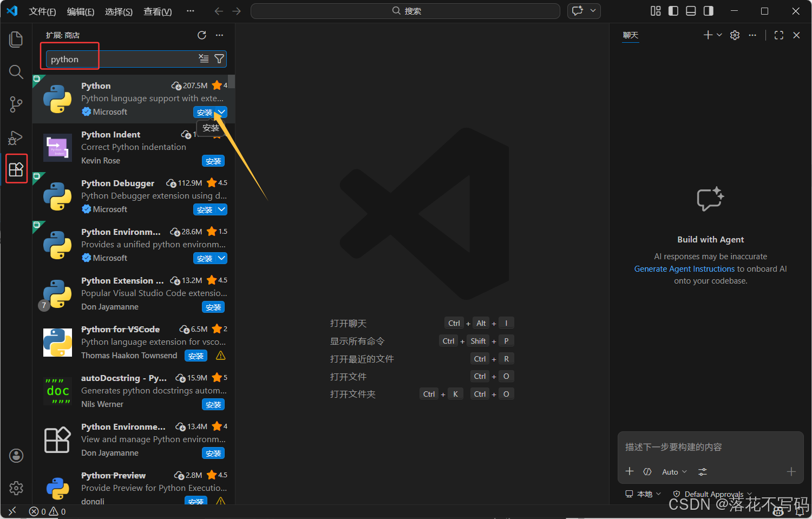Open the Python Preview extension title
This screenshot has height=519, width=812.
tap(113, 475)
